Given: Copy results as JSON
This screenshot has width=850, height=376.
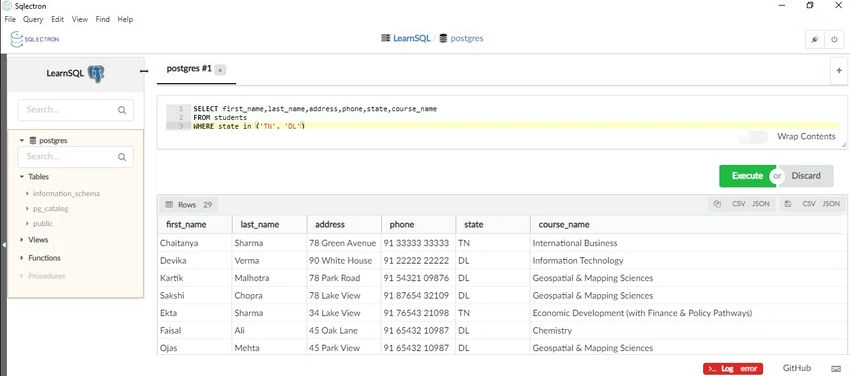Looking at the screenshot, I should click(761, 204).
